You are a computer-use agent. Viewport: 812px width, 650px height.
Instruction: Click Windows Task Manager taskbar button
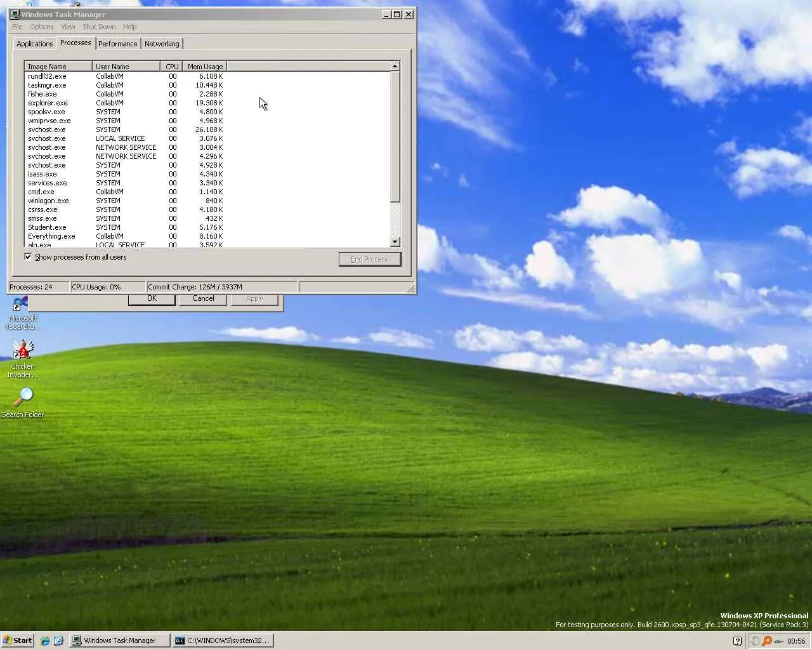120,640
